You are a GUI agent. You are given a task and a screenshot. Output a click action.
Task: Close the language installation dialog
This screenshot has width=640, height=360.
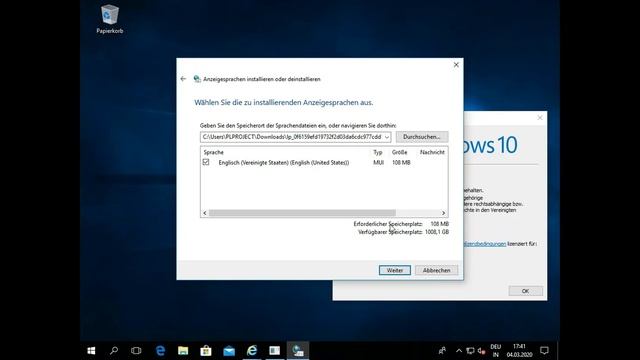(456, 65)
